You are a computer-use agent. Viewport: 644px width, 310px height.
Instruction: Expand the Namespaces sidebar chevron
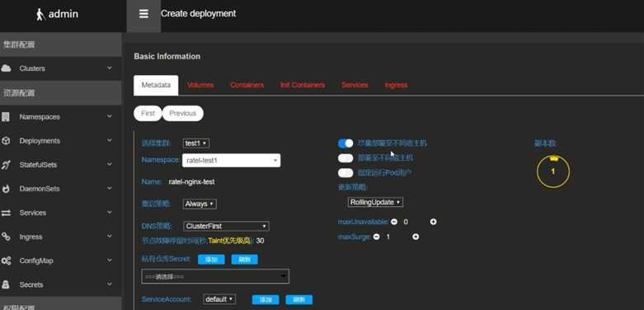point(109,116)
